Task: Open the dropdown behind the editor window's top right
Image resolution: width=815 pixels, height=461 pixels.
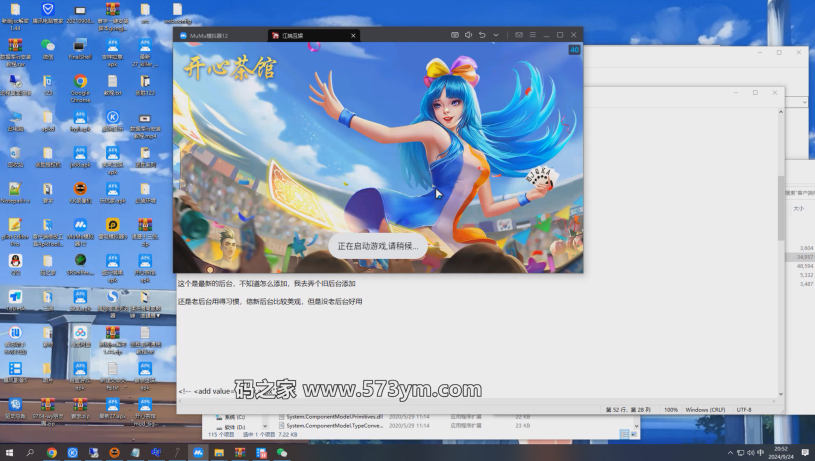Action: click(x=804, y=102)
